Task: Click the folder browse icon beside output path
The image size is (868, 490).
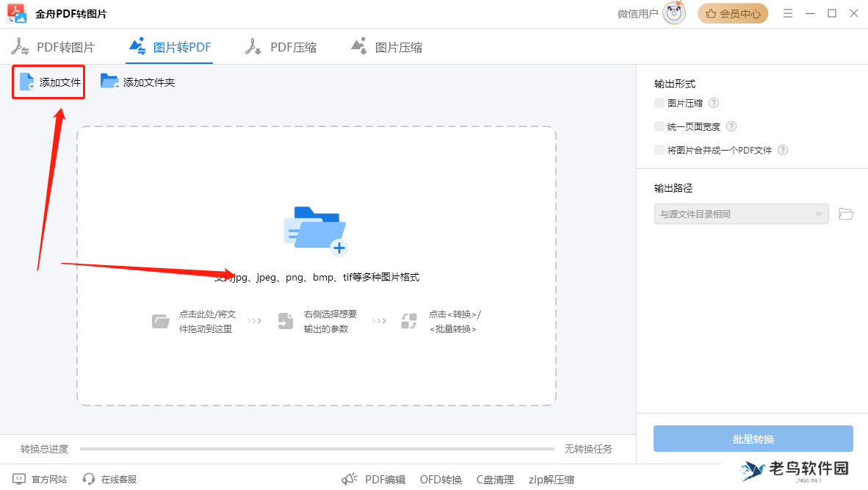Action: [x=845, y=213]
